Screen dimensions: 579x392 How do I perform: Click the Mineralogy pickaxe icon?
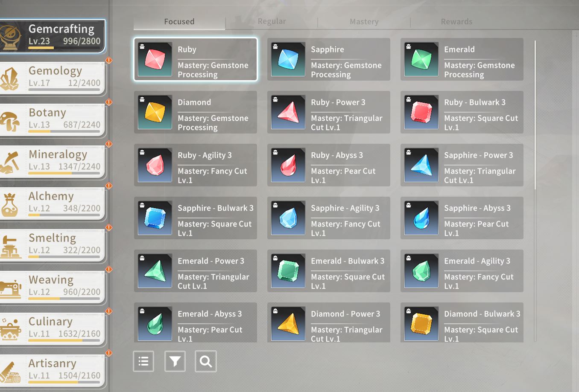point(9,163)
